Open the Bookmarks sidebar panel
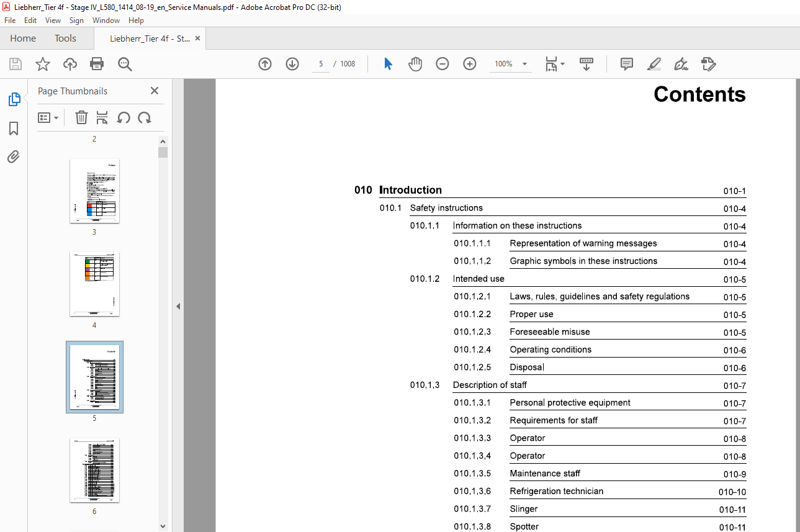The image size is (800, 532). [14, 128]
